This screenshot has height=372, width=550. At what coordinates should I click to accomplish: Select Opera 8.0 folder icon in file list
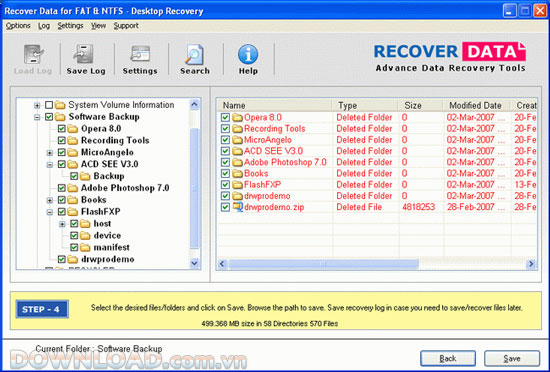point(237,117)
